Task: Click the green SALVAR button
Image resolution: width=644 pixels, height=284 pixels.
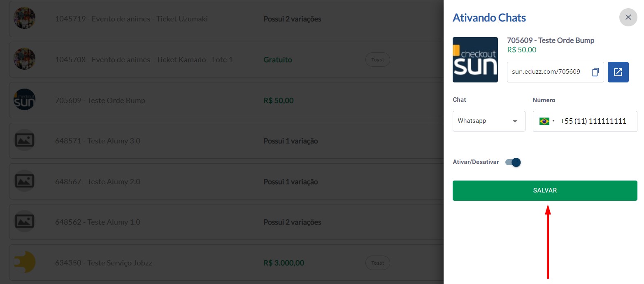Action: point(545,190)
